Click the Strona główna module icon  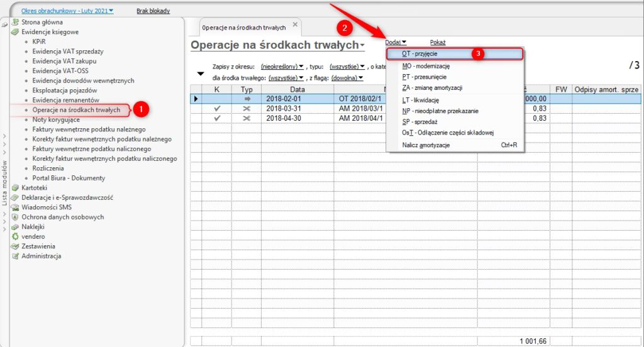pos(16,22)
